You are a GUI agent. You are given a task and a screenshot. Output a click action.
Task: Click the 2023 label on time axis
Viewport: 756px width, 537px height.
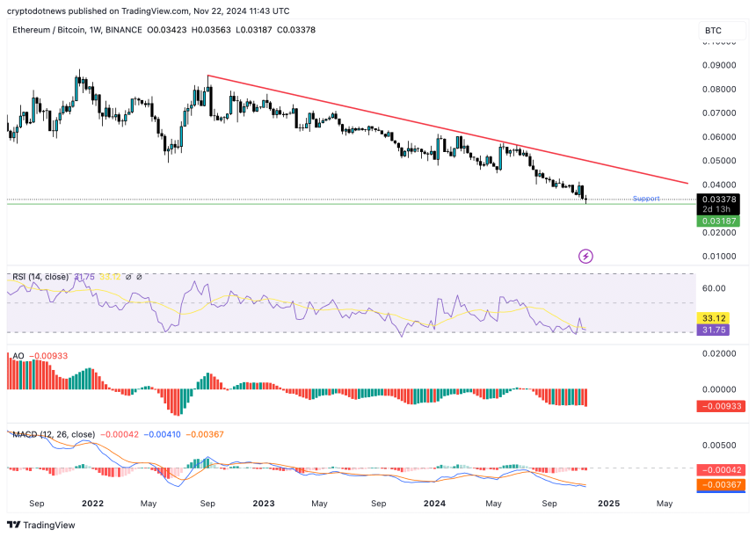coord(263,504)
